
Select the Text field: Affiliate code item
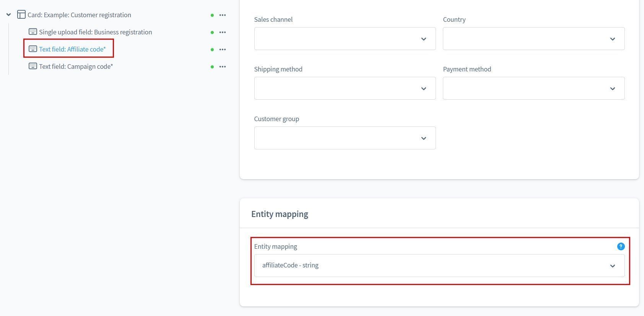tap(72, 49)
